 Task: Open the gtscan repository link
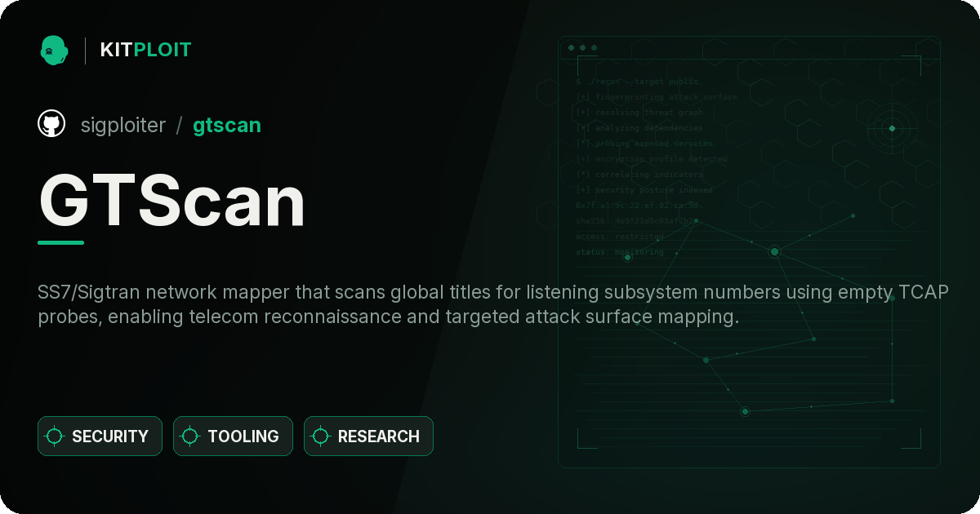point(227,125)
